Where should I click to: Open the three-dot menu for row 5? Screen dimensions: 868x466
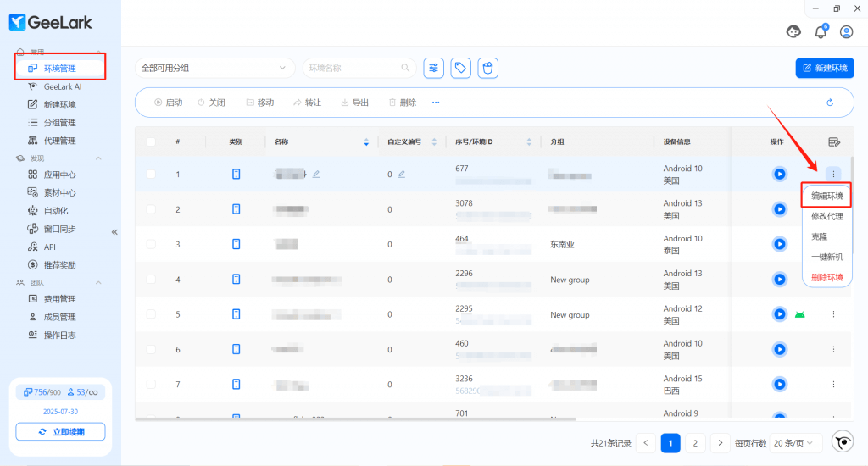coord(833,314)
